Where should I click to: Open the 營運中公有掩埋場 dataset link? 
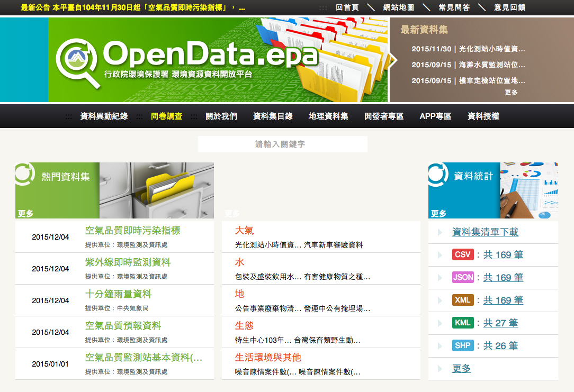click(337, 308)
